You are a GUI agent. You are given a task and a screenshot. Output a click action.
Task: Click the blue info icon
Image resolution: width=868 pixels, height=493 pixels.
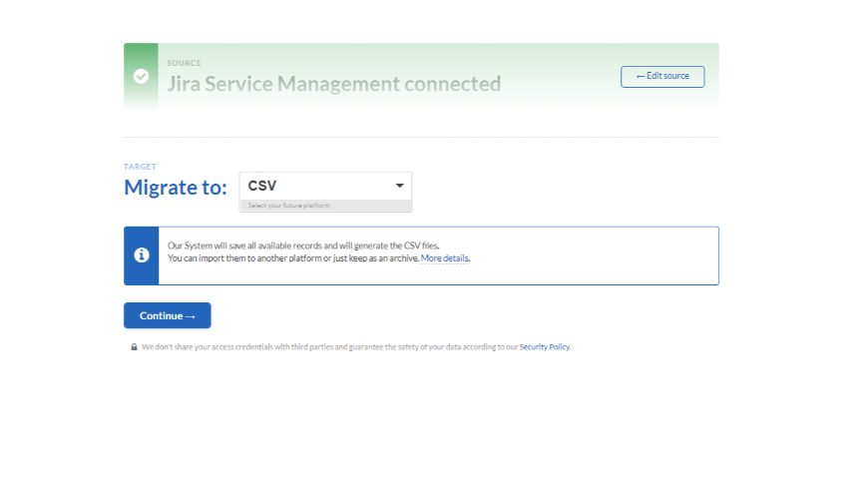click(142, 254)
